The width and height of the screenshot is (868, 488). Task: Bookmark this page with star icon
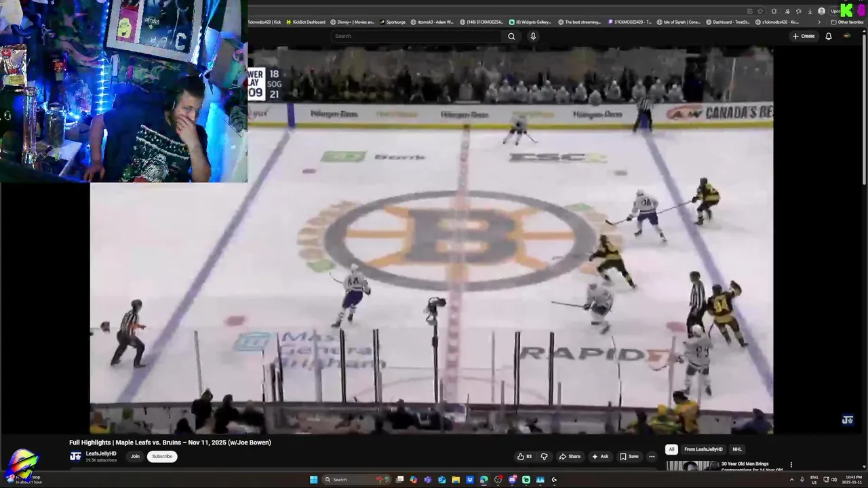[760, 11]
